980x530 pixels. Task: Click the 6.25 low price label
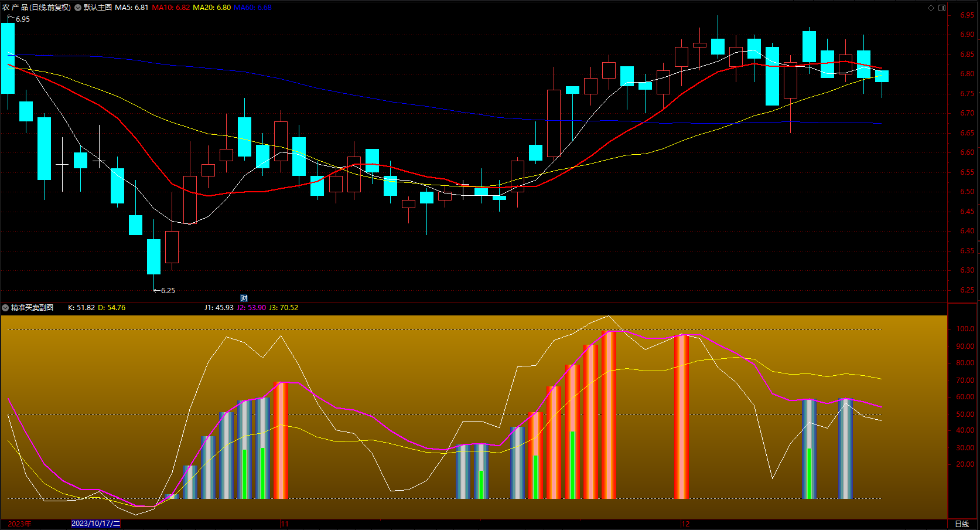click(168, 291)
